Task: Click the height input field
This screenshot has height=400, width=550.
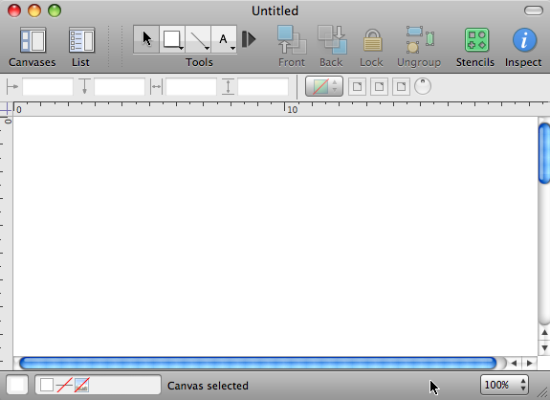Action: 263,87
